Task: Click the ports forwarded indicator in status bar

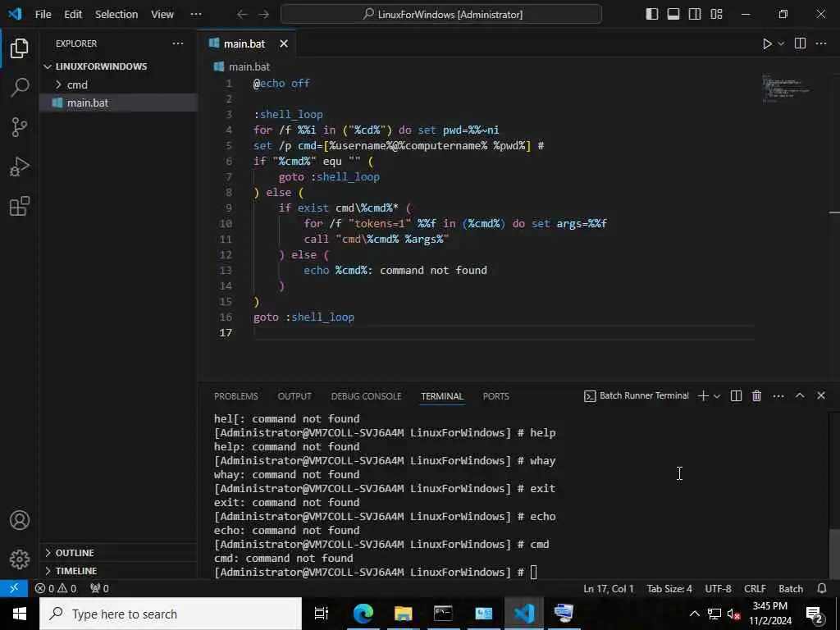Action: point(99,588)
